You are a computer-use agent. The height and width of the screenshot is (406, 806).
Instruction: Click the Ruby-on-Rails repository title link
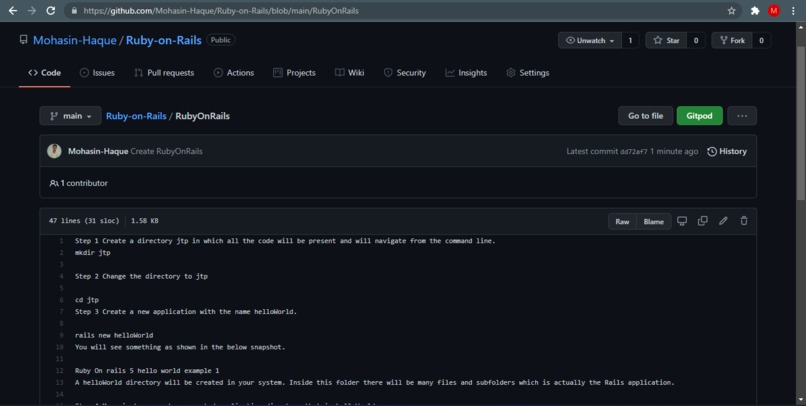tap(163, 41)
